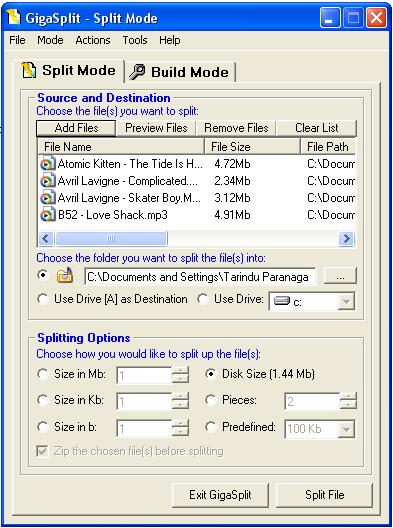The width and height of the screenshot is (393, 528).
Task: Click the Size in Mb value field
Action: tap(144, 375)
